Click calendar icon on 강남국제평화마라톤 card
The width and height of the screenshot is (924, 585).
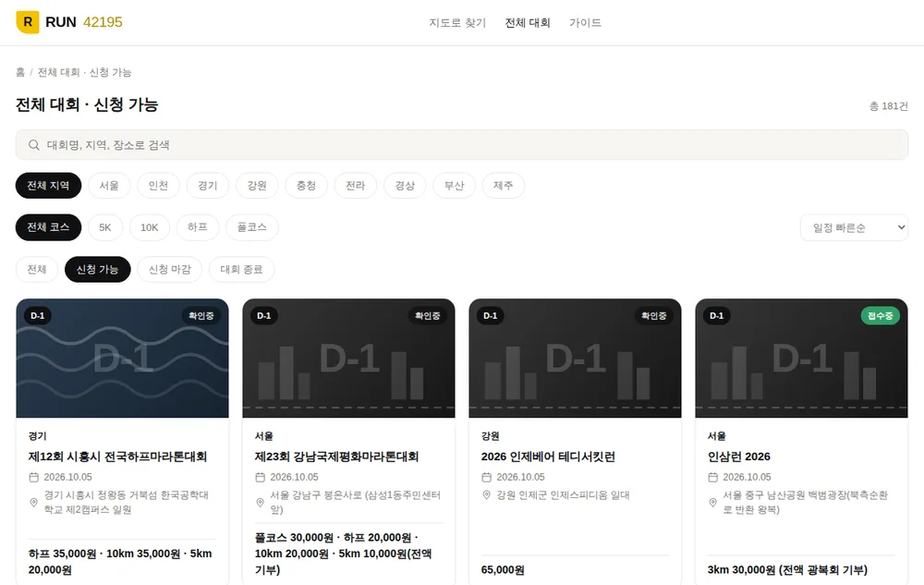[x=260, y=477]
